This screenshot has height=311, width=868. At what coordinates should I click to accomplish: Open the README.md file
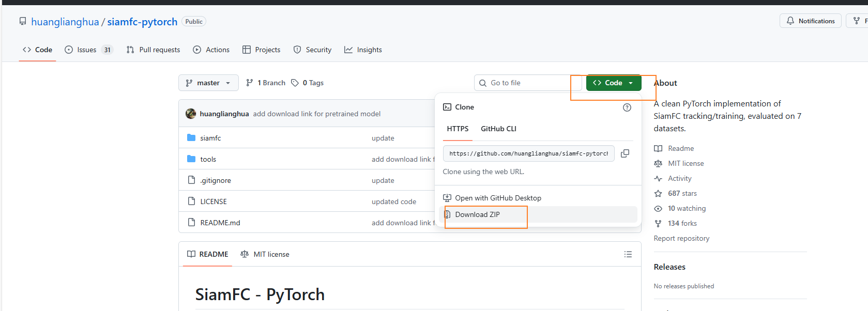(x=220, y=223)
